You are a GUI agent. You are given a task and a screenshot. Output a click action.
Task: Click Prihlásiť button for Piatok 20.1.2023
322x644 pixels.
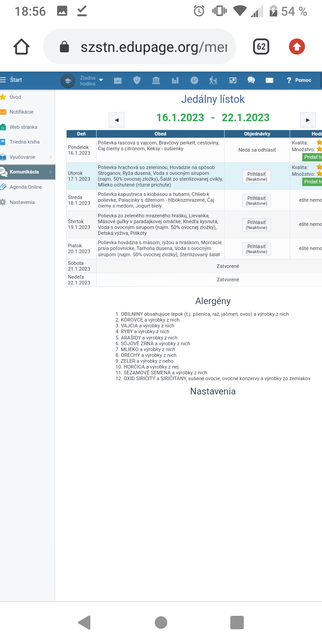click(257, 249)
